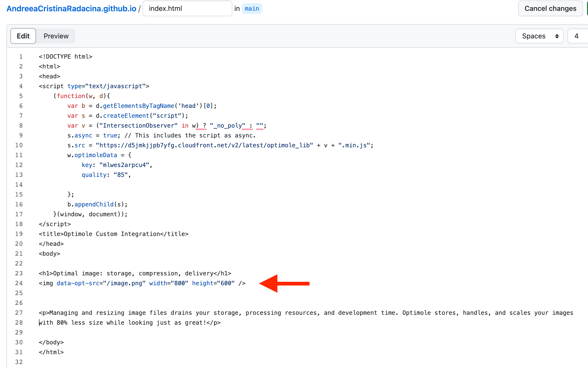588x368 pixels.
Task: Open the Spaces indent mode dropdown
Action: [539, 36]
